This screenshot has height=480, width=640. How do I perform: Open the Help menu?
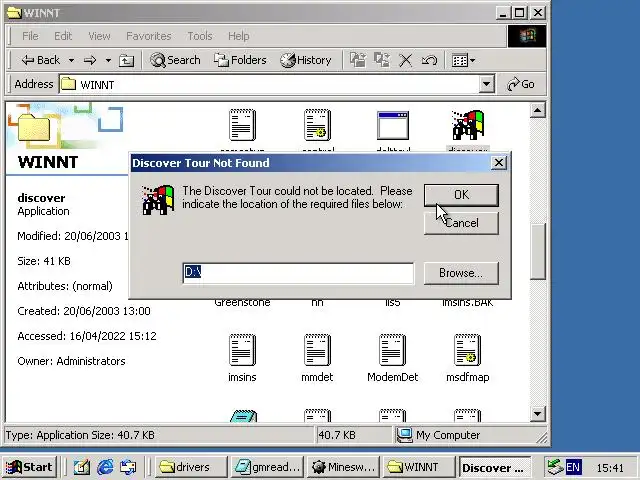pos(238,36)
